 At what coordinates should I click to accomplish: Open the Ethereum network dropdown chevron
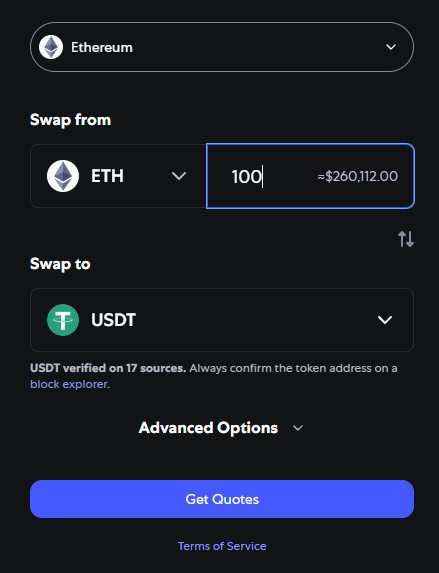point(391,47)
